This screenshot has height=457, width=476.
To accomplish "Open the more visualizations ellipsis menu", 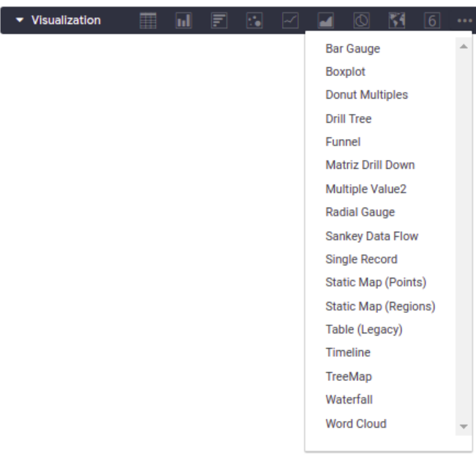I will click(464, 20).
